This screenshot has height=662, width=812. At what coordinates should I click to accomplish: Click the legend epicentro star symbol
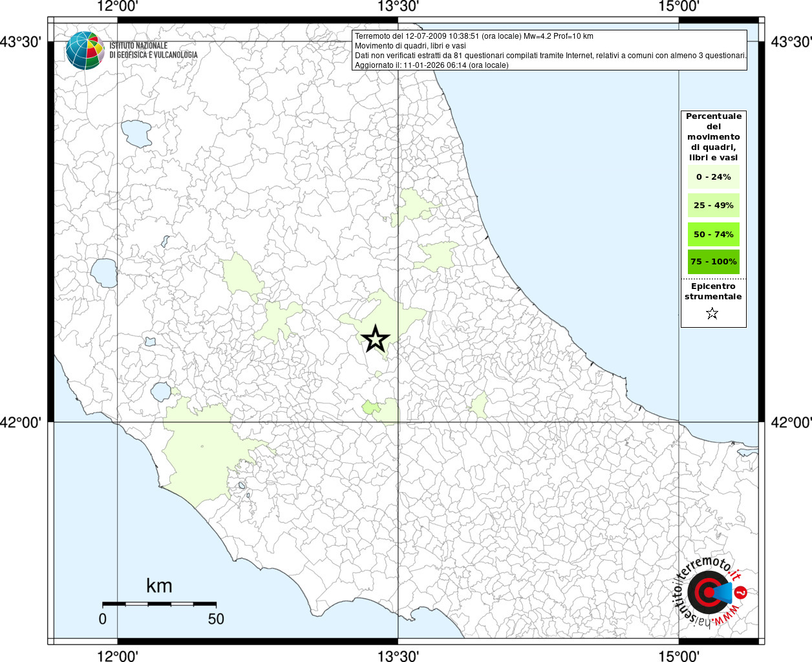coord(712,314)
